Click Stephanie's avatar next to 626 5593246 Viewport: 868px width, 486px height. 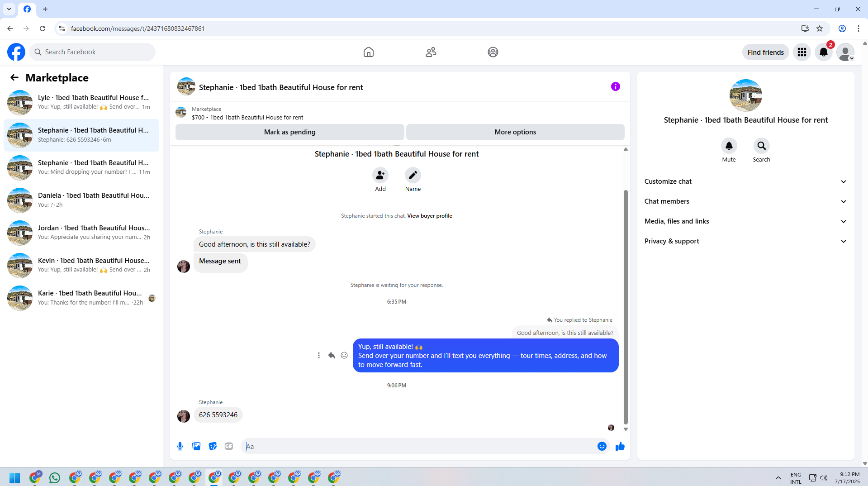184,416
